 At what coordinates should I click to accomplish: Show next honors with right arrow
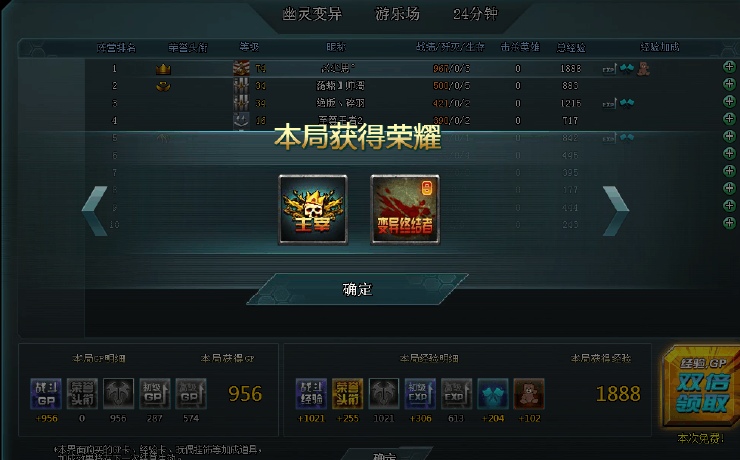(616, 210)
